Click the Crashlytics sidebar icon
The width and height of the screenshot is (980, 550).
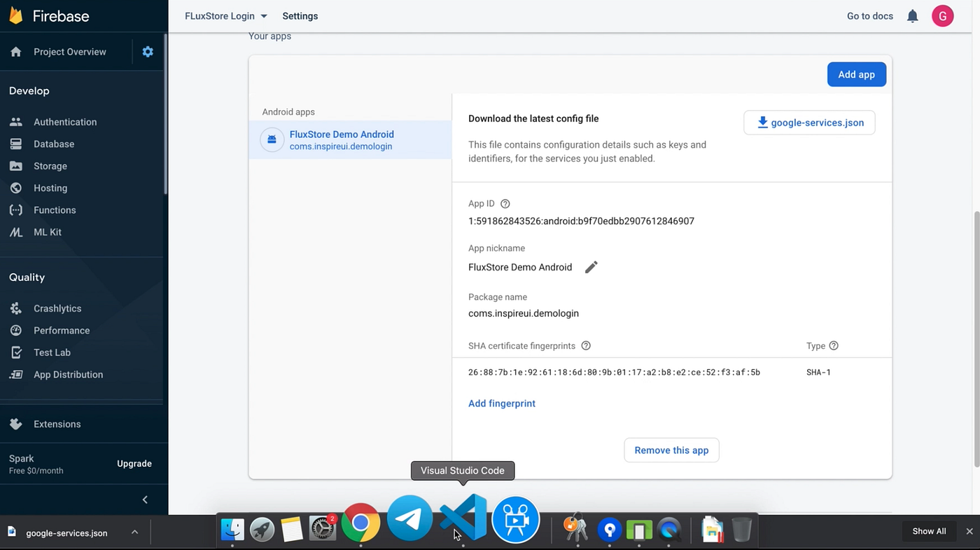pyautogui.click(x=16, y=308)
